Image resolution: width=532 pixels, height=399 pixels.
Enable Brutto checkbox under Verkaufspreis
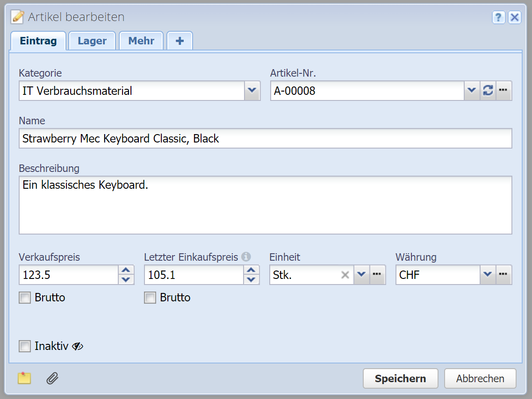coord(25,298)
